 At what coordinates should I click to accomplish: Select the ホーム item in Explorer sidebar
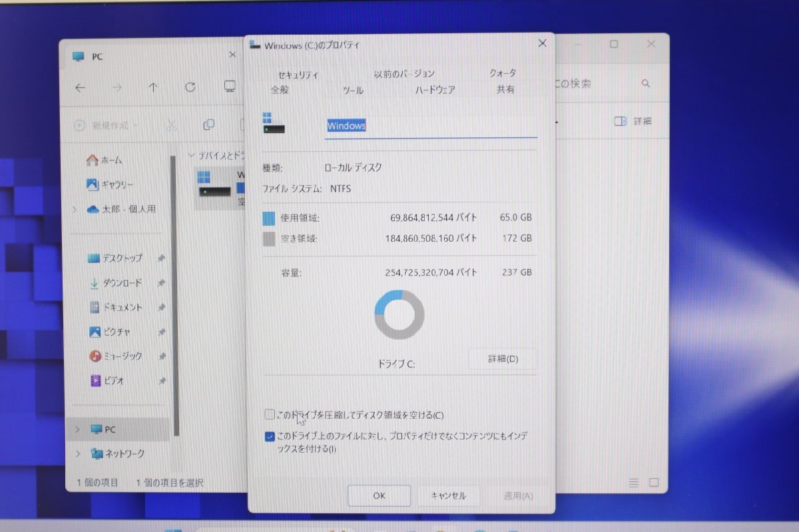tap(112, 160)
